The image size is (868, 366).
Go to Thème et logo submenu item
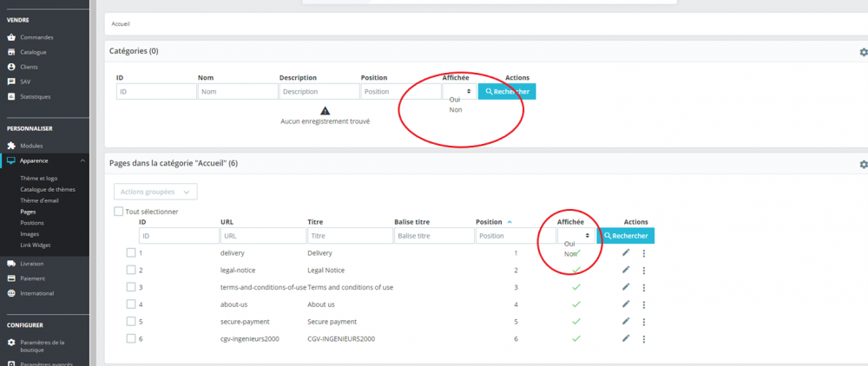(39, 179)
